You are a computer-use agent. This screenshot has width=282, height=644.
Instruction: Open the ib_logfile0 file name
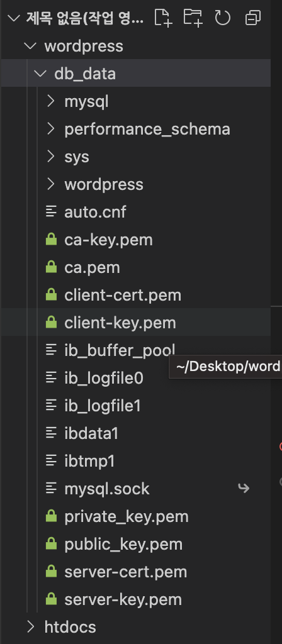[x=104, y=378]
